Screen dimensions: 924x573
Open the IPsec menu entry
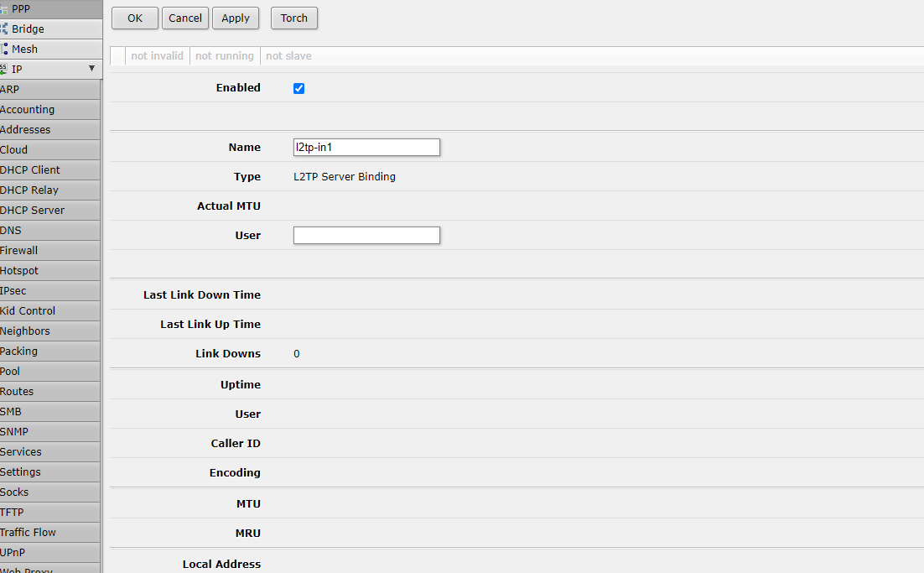(x=13, y=290)
